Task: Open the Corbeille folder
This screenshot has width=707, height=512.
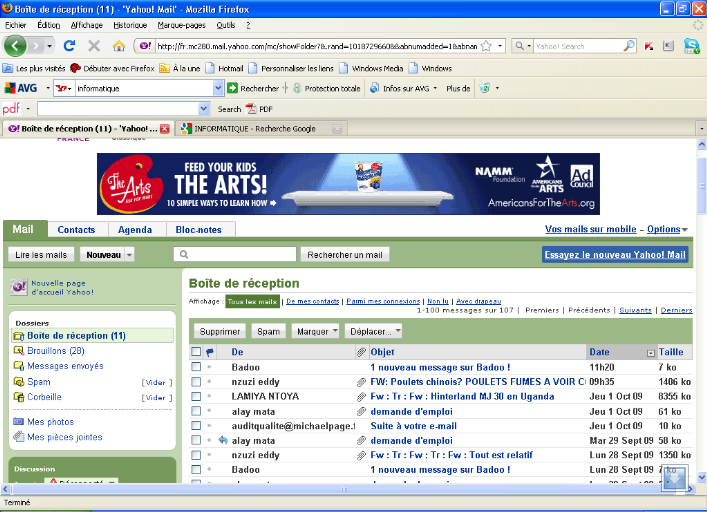Action: [x=44, y=397]
